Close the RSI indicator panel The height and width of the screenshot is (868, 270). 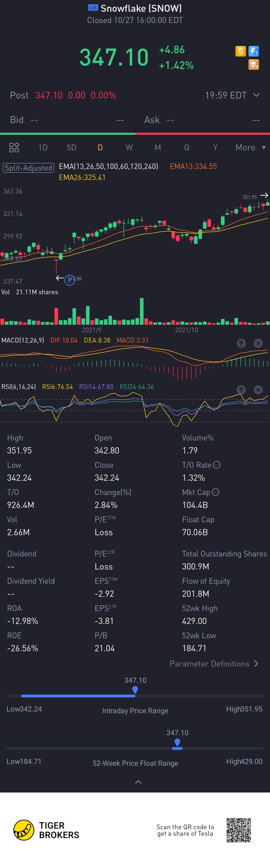tap(258, 389)
